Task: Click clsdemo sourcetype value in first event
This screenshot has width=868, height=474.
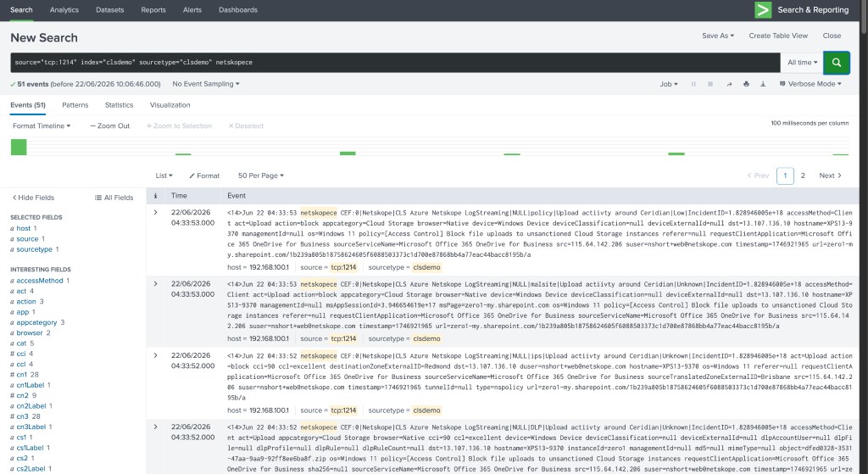Action: (x=427, y=267)
